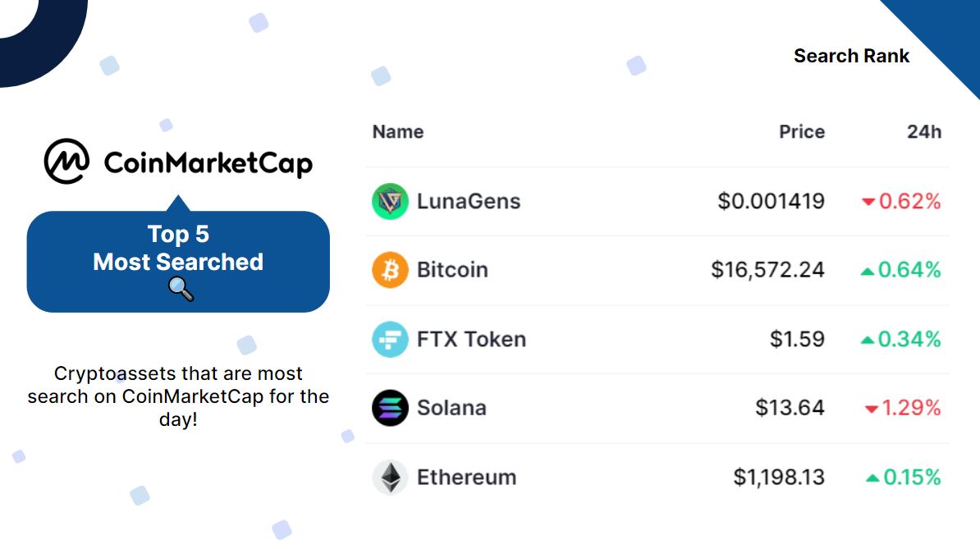The width and height of the screenshot is (980, 549).
Task: Click Bitcoin price $16,572.24
Action: 767,270
